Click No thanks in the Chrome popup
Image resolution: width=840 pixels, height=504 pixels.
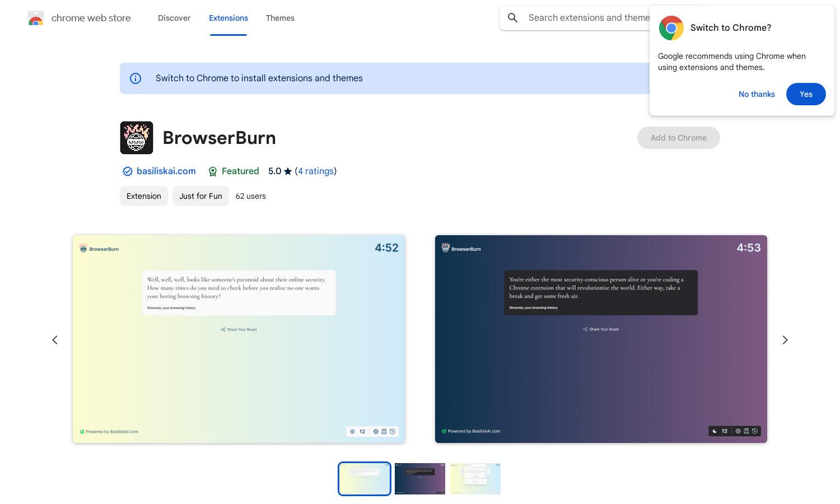pos(757,94)
